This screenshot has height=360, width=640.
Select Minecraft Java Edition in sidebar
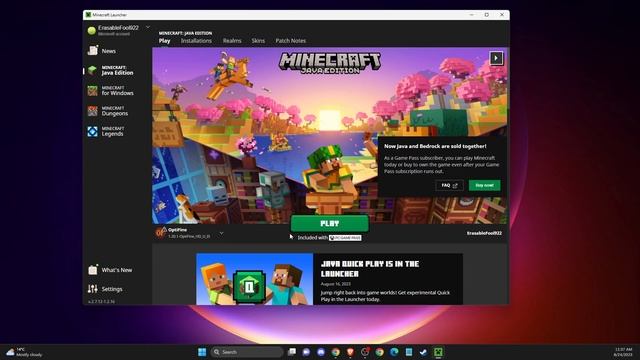(111, 71)
